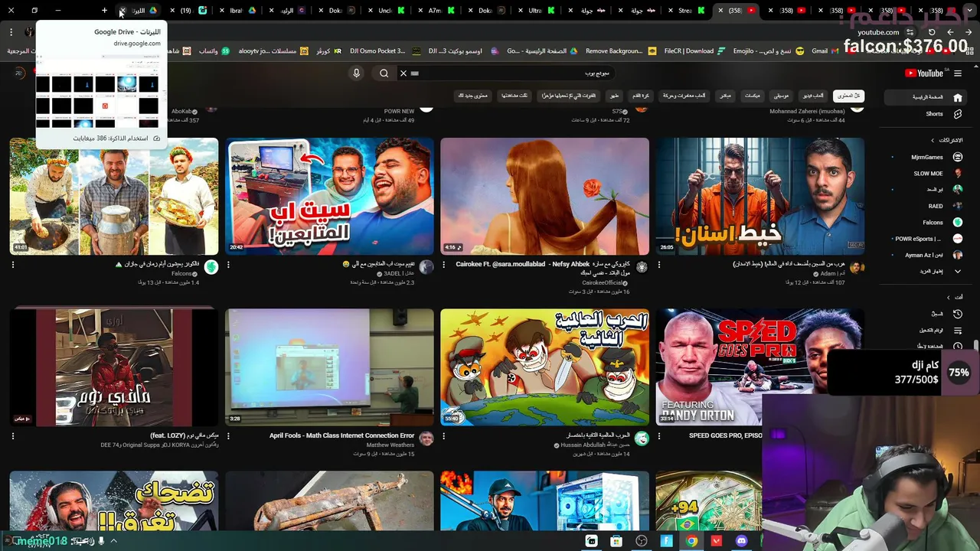Screen dimensions: 980x551
Task: Open Microsoft Store taskbar icon
Action: (616, 541)
